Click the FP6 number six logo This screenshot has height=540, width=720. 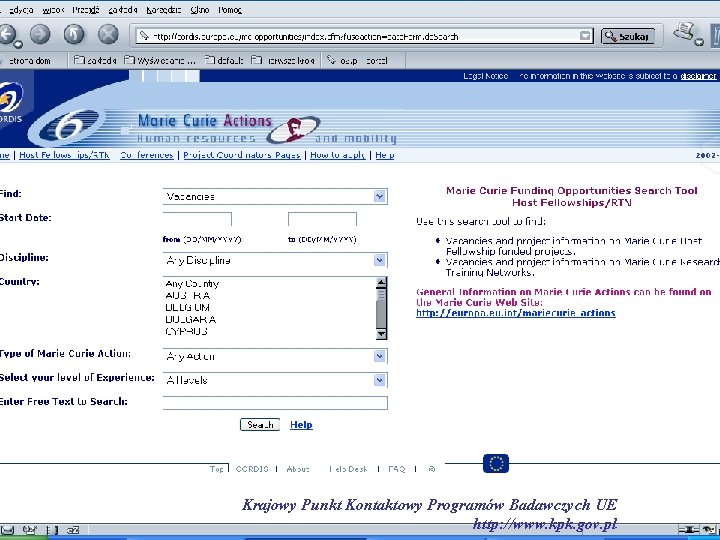[69, 126]
